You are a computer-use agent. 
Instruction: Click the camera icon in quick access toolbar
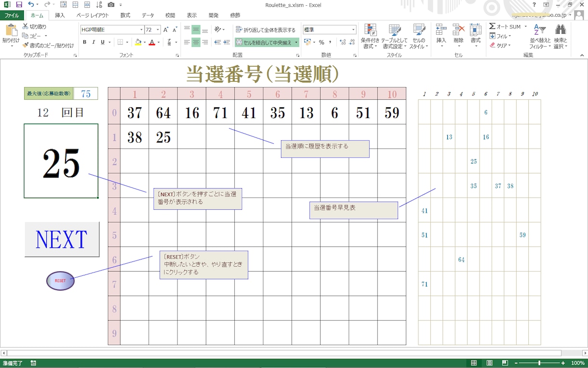(x=111, y=5)
